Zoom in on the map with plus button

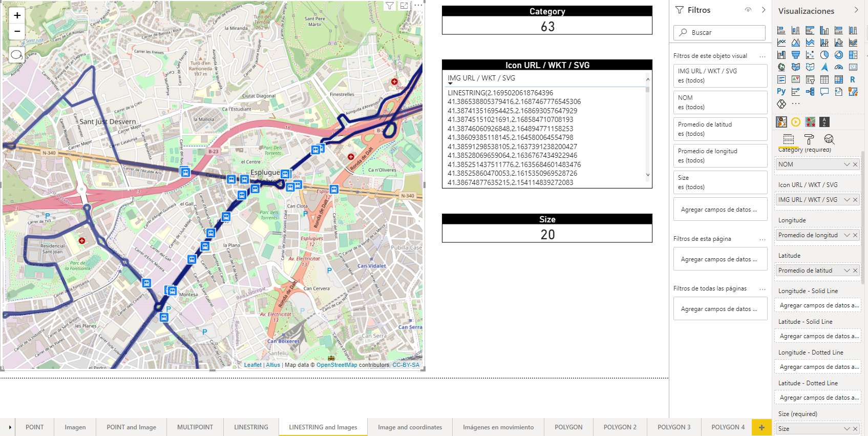point(17,15)
